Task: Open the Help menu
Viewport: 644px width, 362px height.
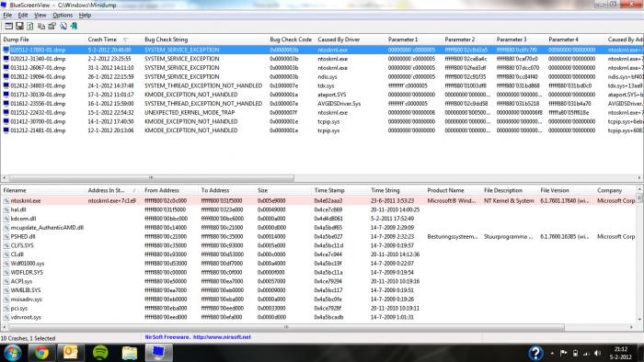Action: pyautogui.click(x=85, y=16)
